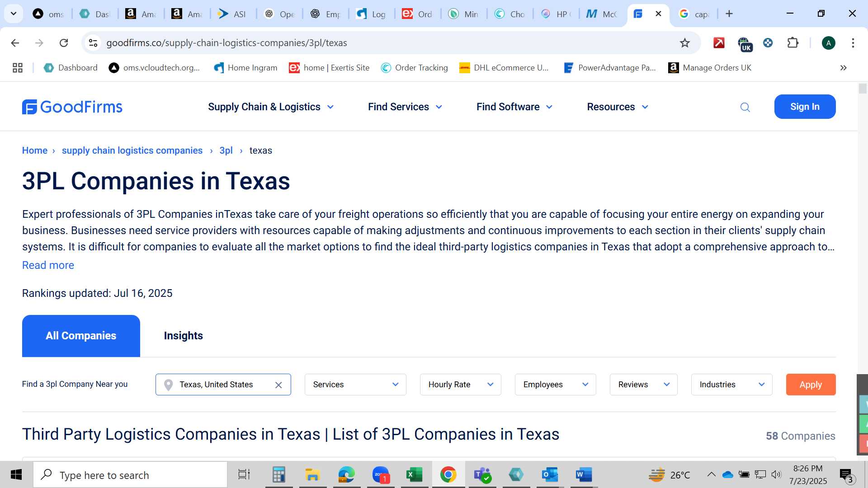Open the notifications center icon
This screenshot has width=868, height=488.
click(846, 475)
